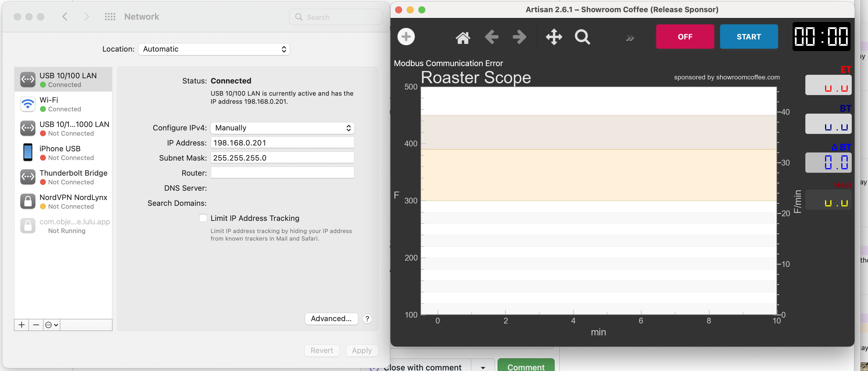Select the pan tool in Artisan toolbar
868x371 pixels.
click(x=554, y=37)
